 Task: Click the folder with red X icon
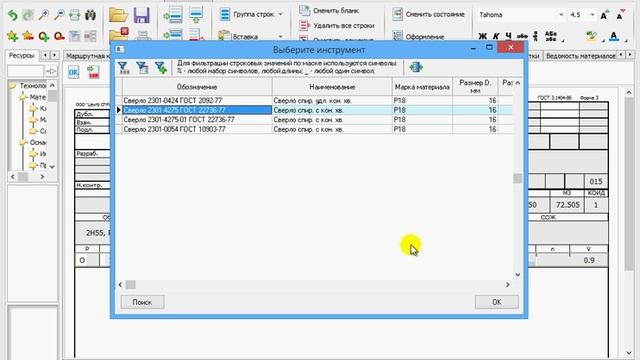(119, 34)
